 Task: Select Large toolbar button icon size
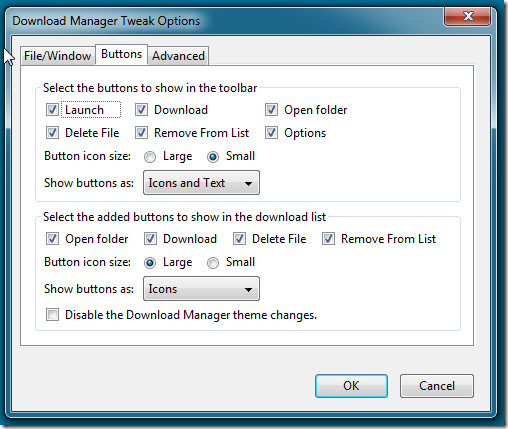(x=150, y=157)
